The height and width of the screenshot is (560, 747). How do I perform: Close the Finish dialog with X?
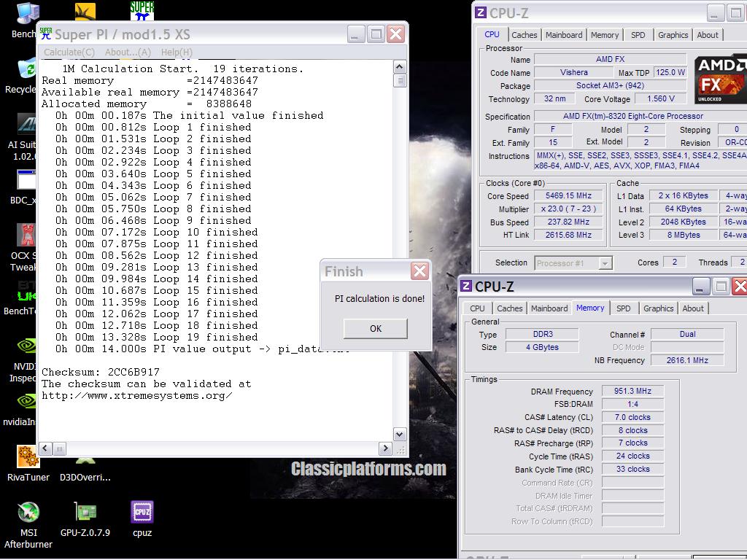[419, 271]
